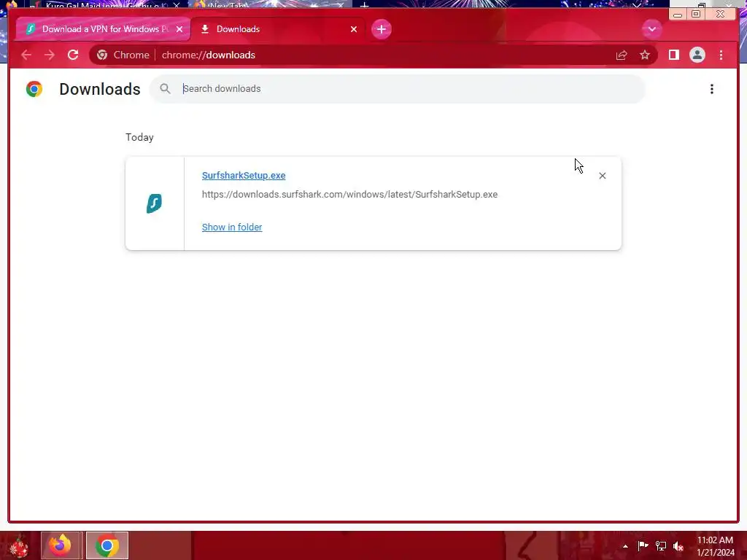Click the Chrome site info chip
Image resolution: width=747 pixels, height=560 pixels.
[123, 55]
